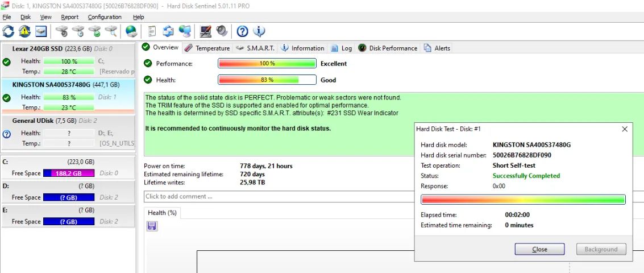The image size is (644, 273).
Task: Click the document report toolbar icon
Action: pos(152,31)
